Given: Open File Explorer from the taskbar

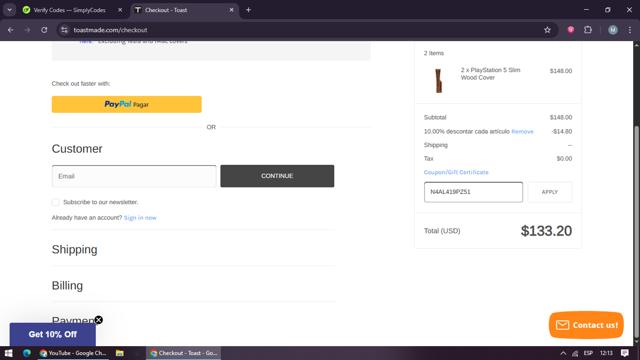Looking at the screenshot, I should [120, 353].
